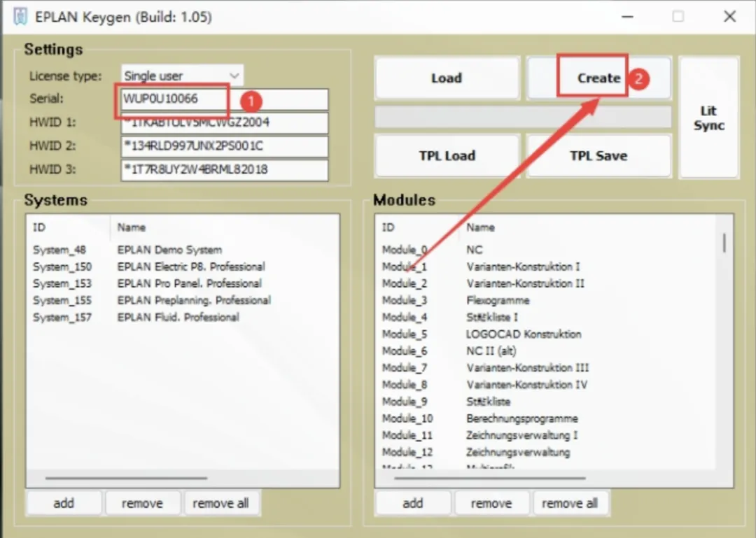Select System_48 EPLAN Demo System row
Image resolution: width=756 pixels, height=538 pixels.
[183, 250]
